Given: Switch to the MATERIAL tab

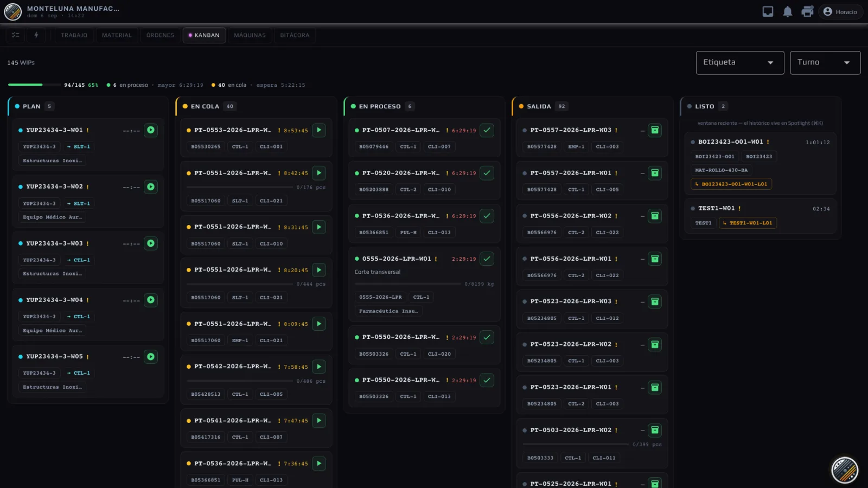Looking at the screenshot, I should (117, 35).
